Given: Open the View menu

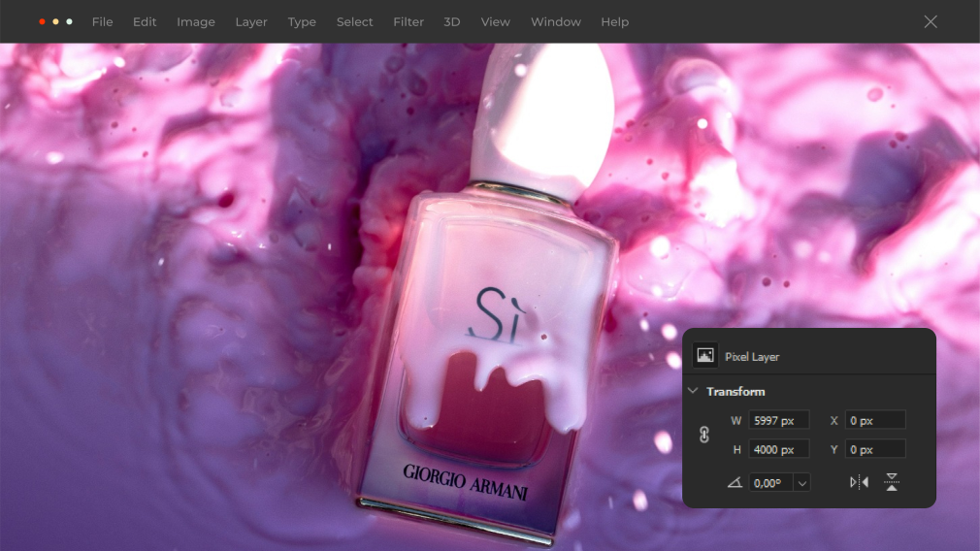Looking at the screenshot, I should coord(495,22).
